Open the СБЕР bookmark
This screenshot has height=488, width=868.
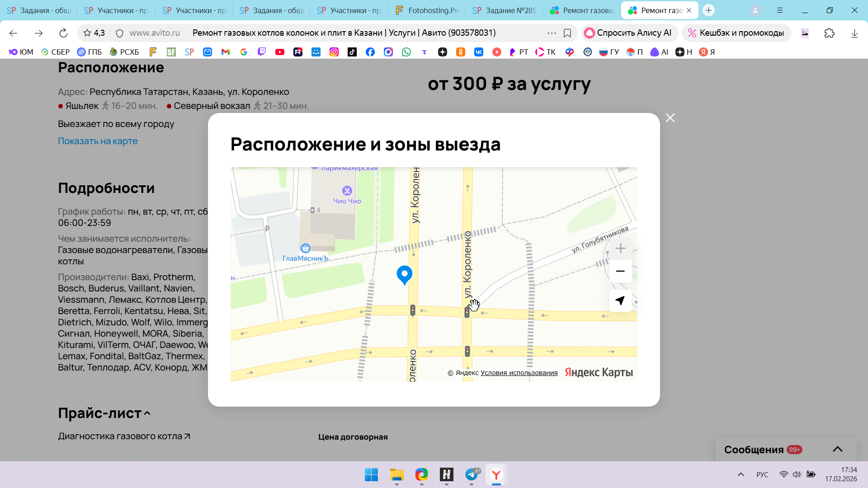click(x=55, y=52)
